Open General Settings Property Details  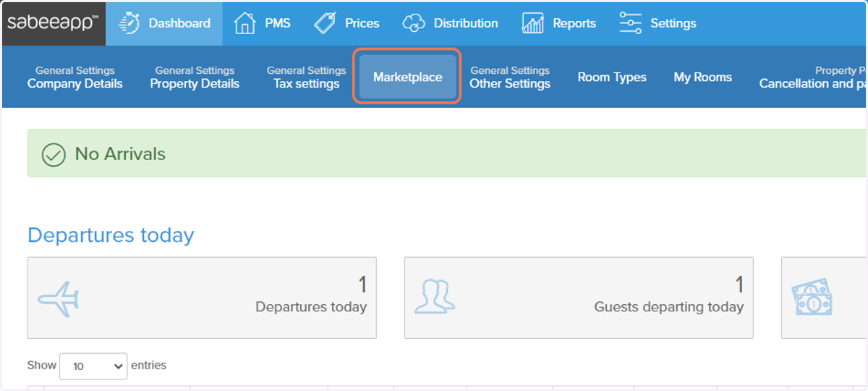195,77
